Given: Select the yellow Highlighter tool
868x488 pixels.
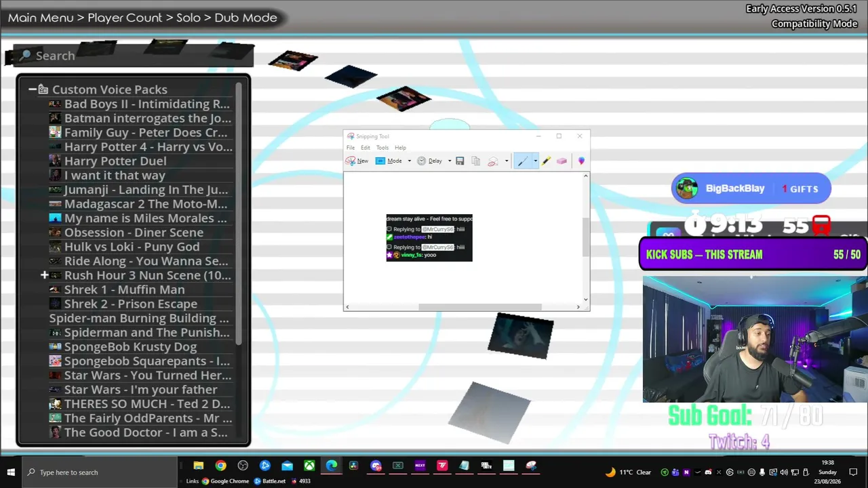Looking at the screenshot, I should (547, 161).
